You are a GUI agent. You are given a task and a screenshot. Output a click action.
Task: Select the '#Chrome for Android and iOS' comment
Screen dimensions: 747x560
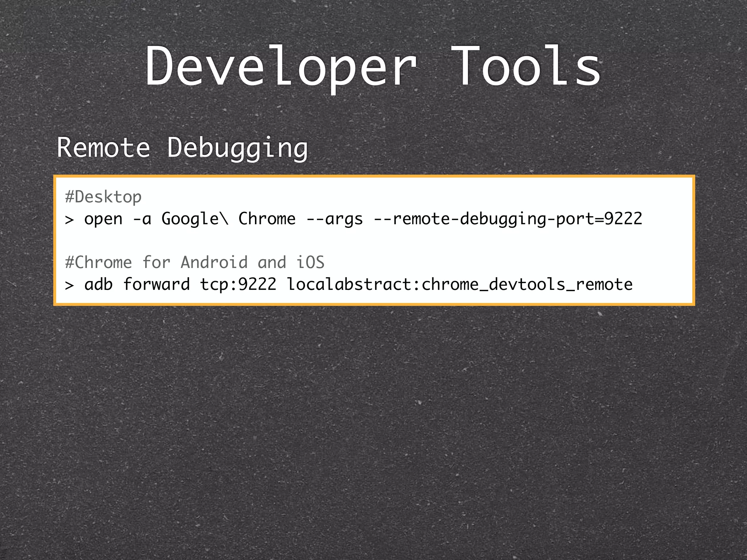[x=194, y=262]
